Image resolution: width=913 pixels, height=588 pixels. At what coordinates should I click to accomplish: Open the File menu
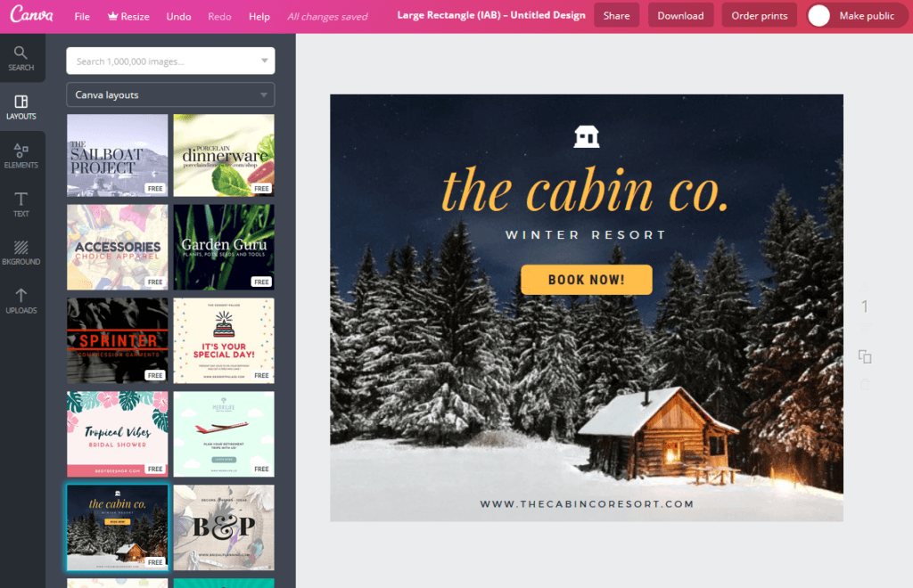click(82, 16)
